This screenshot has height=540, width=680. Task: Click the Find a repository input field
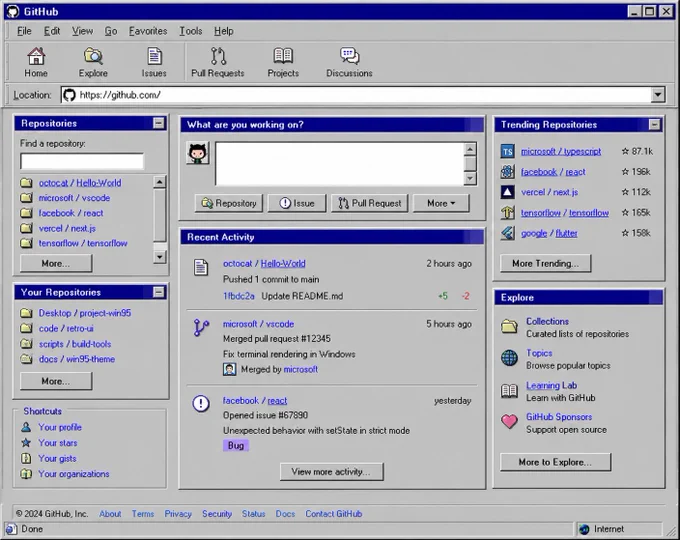click(82, 161)
